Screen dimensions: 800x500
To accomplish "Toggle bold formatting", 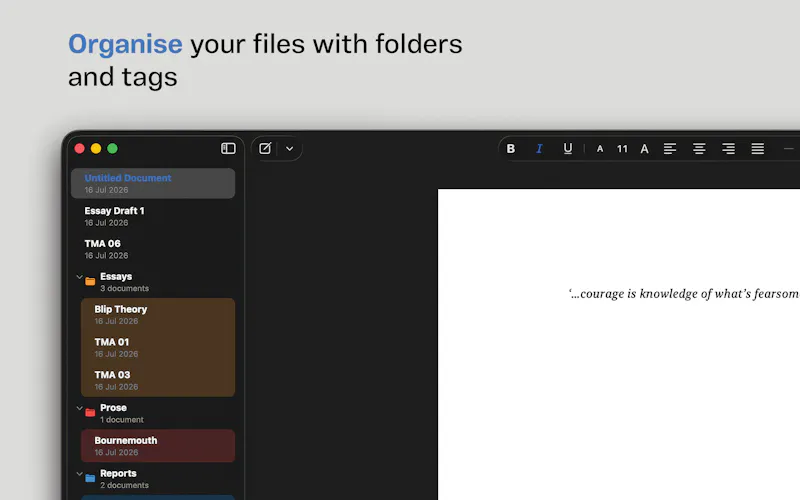I will 510,148.
